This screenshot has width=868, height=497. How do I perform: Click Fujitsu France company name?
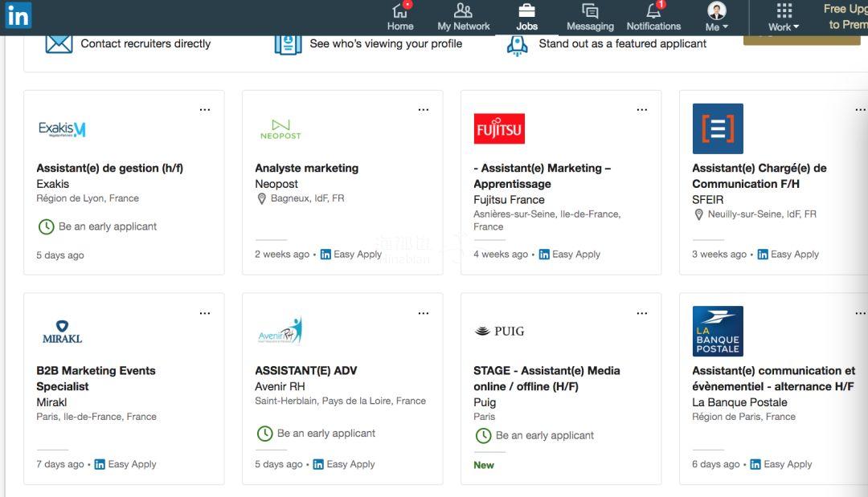pyautogui.click(x=509, y=200)
